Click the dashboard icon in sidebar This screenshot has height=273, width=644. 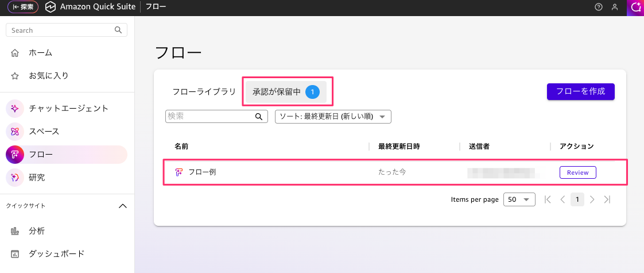(x=15, y=253)
